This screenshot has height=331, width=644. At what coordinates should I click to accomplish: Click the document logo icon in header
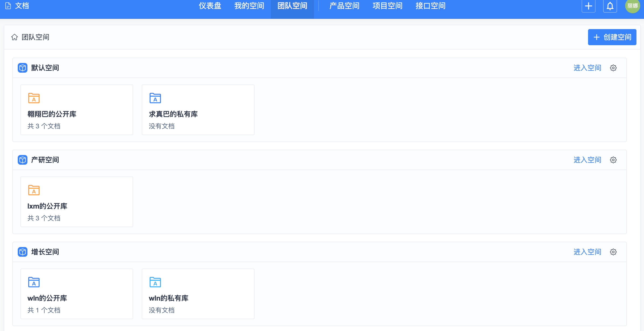8,6
